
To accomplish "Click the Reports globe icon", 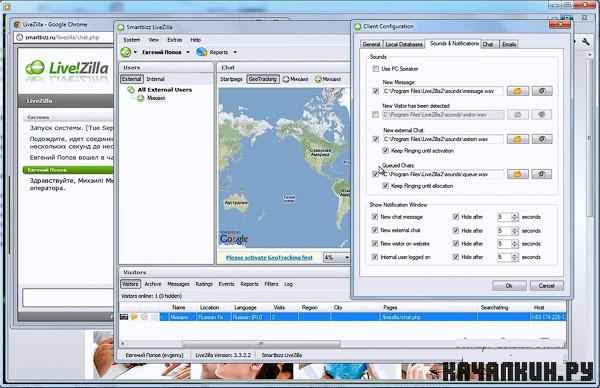I will [202, 52].
